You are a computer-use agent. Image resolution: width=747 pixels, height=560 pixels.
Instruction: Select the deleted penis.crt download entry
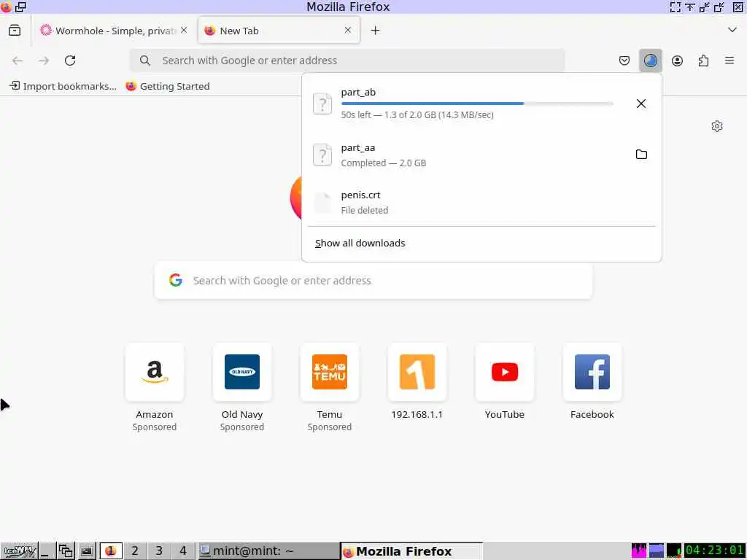point(481,202)
